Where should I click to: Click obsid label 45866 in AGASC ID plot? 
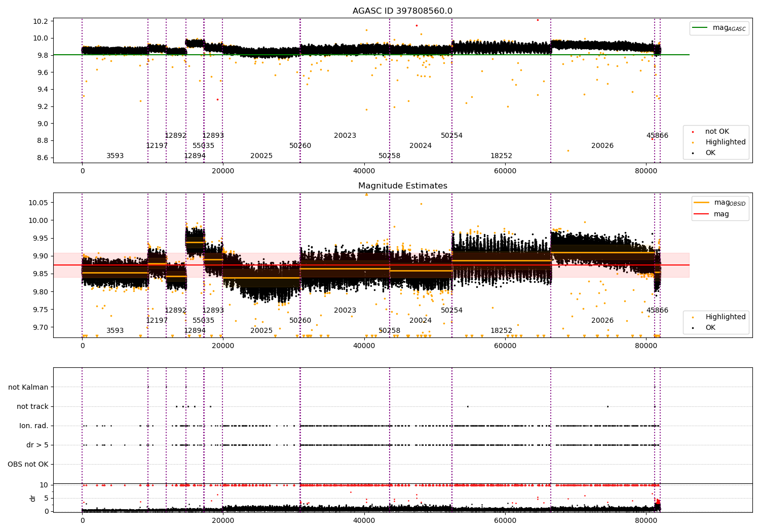click(657, 136)
